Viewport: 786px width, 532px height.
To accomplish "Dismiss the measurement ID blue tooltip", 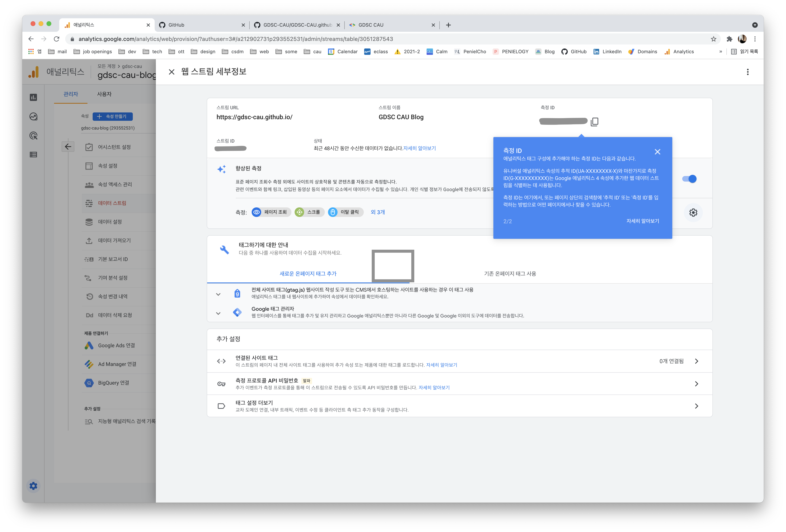I will [x=657, y=152].
